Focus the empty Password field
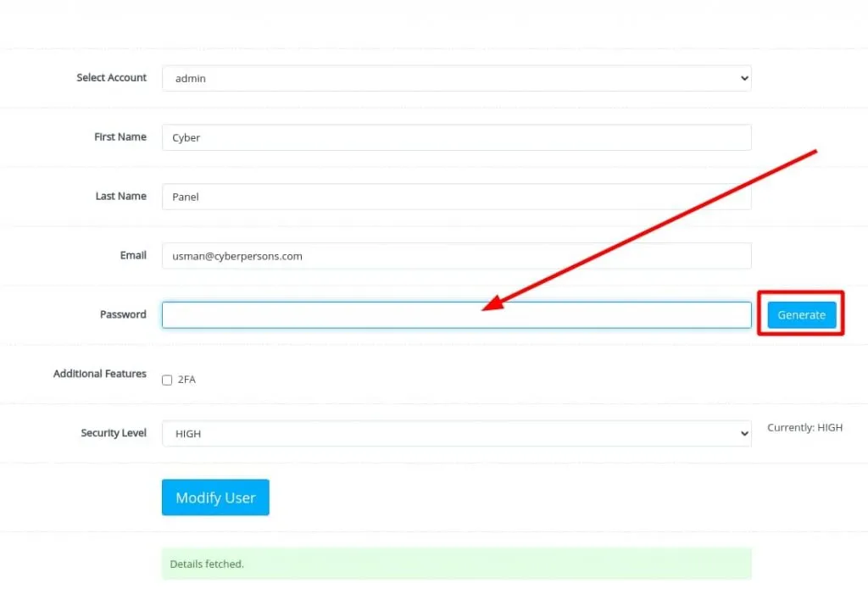Image resolution: width=868 pixels, height=589 pixels. [x=456, y=314]
